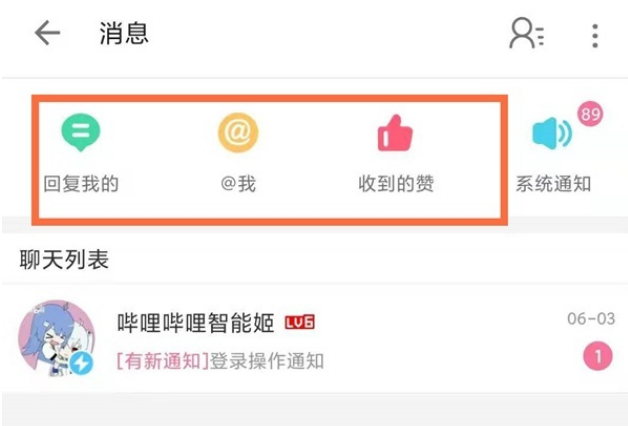Click the lightning badge on the avatar
This screenshot has width=628, height=426.
click(81, 363)
